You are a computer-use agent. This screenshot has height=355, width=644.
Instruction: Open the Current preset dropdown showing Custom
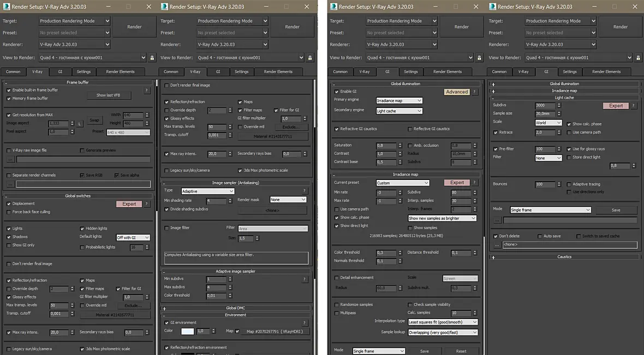(x=403, y=183)
